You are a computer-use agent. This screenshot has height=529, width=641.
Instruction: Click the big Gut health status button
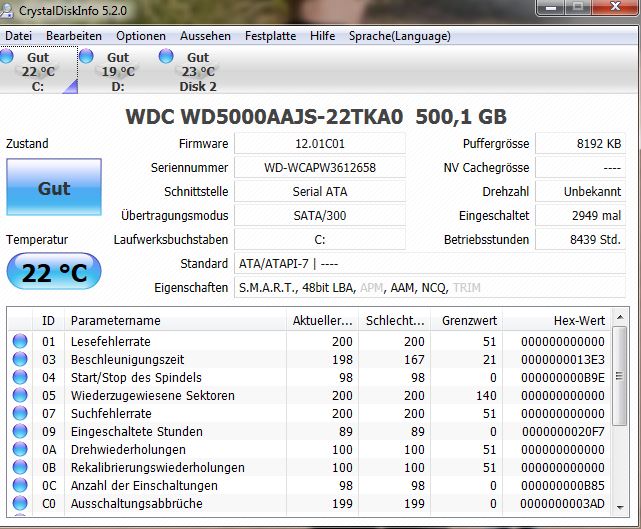[x=54, y=187]
